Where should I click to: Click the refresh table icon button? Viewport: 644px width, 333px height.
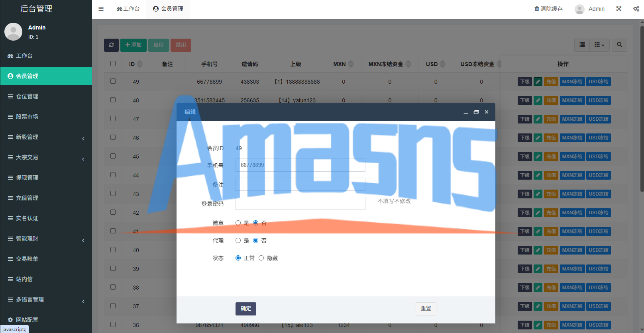point(111,45)
